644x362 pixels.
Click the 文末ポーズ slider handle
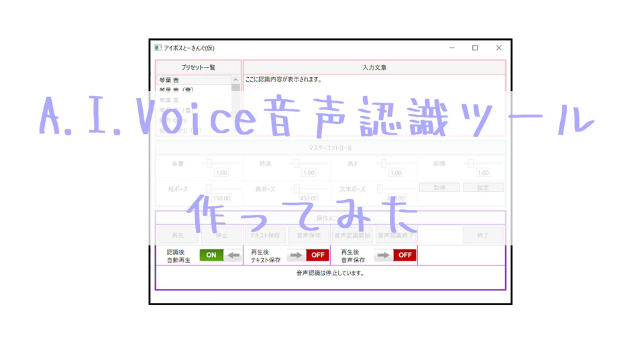pyautogui.click(x=380, y=189)
